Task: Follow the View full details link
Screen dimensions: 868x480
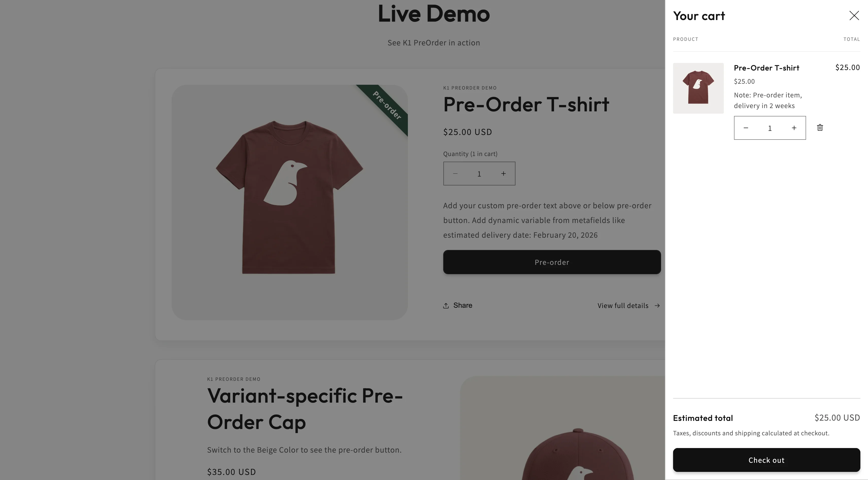Action: [623, 305]
